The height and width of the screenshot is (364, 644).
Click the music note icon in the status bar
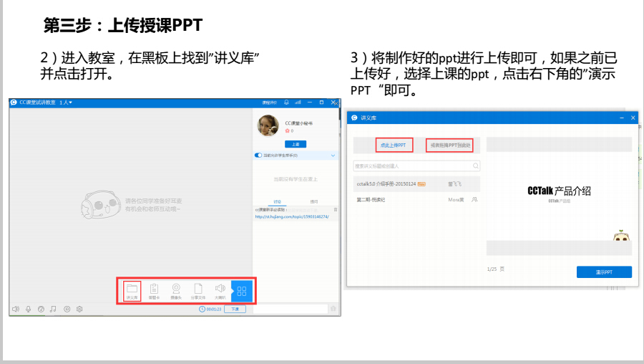pos(53,309)
